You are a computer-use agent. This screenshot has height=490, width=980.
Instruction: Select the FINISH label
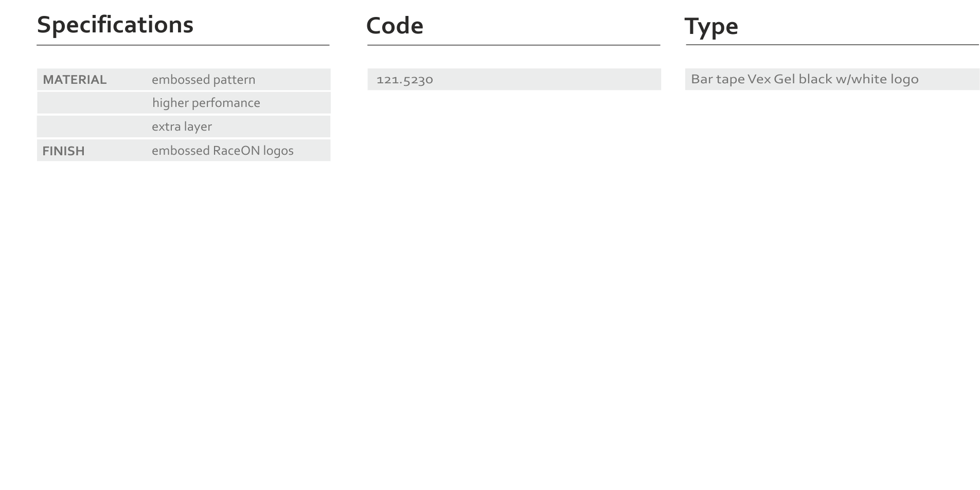[63, 151]
